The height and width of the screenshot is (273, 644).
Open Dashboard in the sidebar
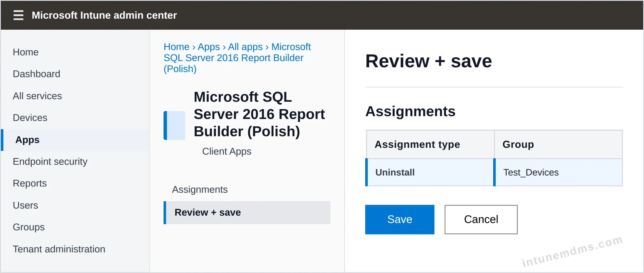36,74
